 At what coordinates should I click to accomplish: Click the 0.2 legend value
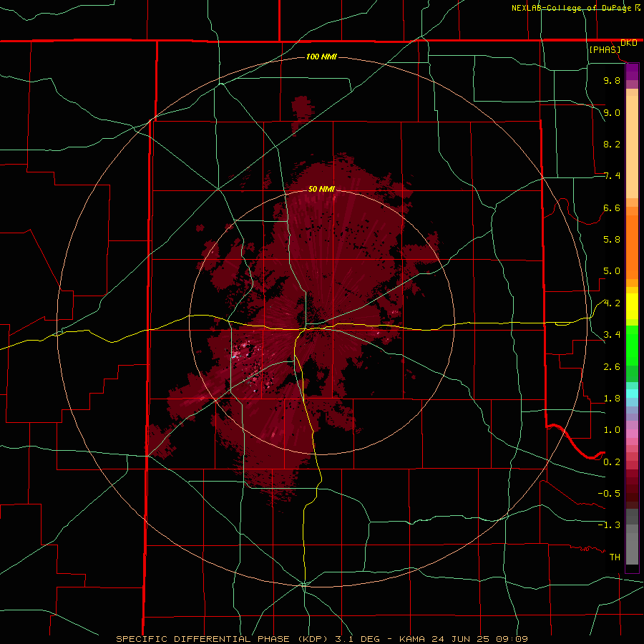click(612, 462)
